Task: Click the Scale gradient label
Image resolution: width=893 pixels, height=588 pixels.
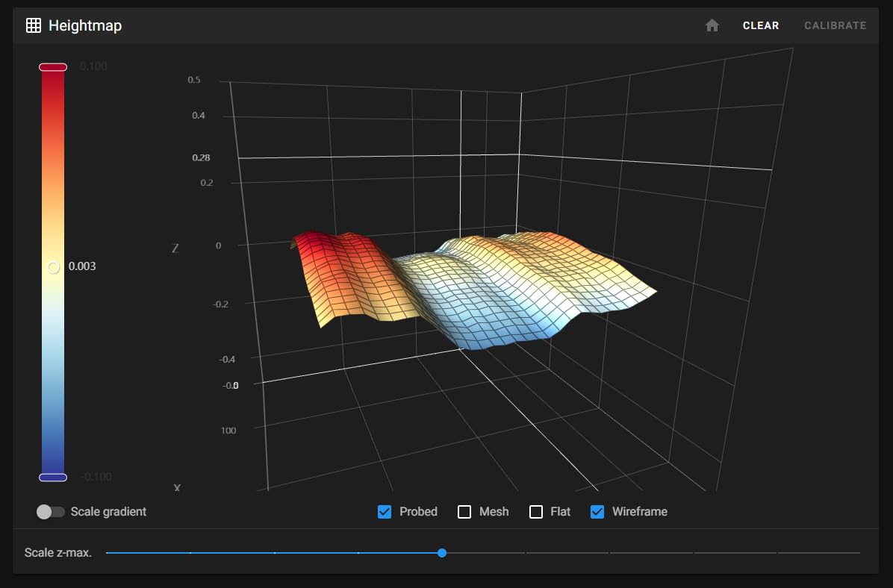Action: click(x=108, y=512)
